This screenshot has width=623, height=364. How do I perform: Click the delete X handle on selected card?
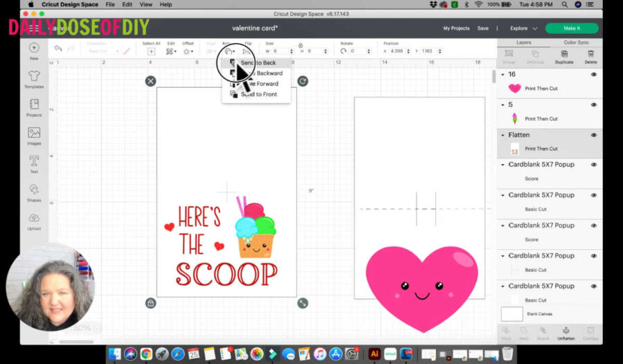[151, 81]
